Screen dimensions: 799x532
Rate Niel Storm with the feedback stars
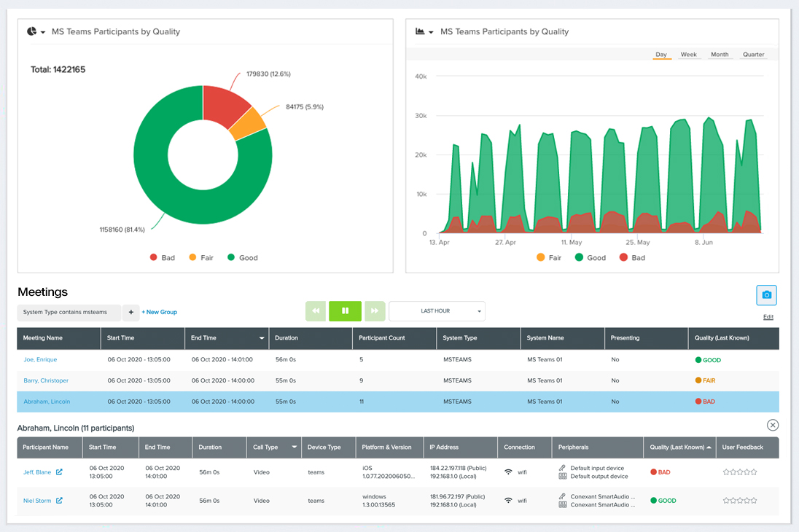[740, 501]
